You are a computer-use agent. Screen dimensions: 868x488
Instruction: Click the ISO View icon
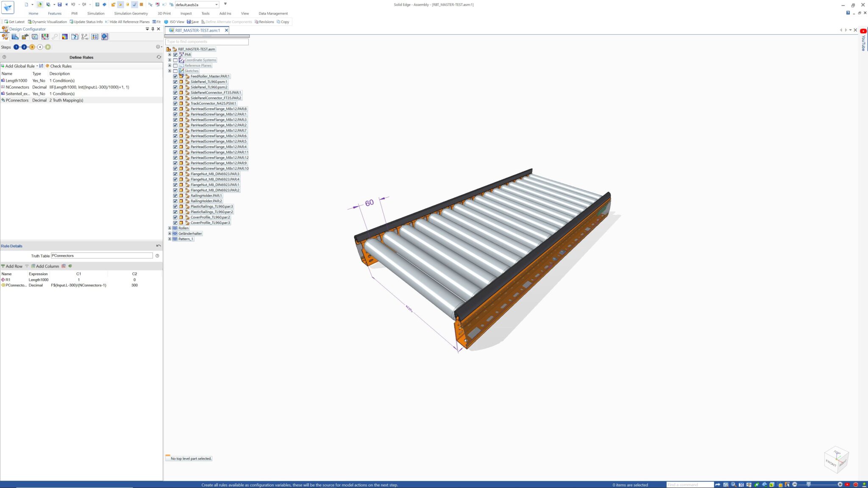167,22
